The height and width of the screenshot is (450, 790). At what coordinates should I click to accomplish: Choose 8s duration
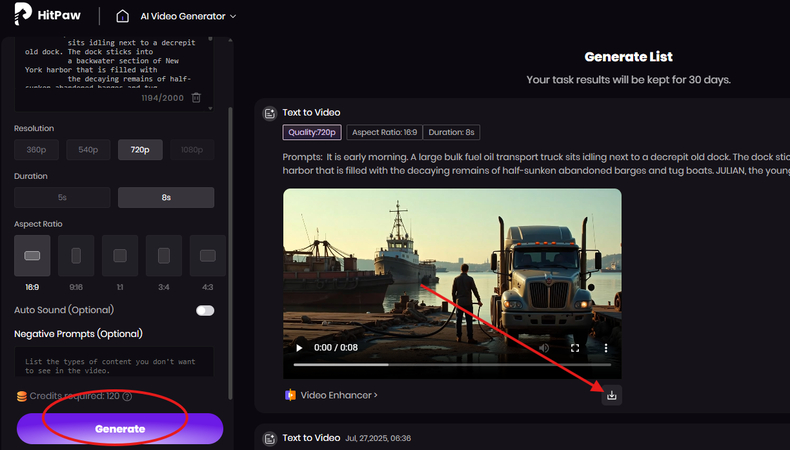pos(166,198)
